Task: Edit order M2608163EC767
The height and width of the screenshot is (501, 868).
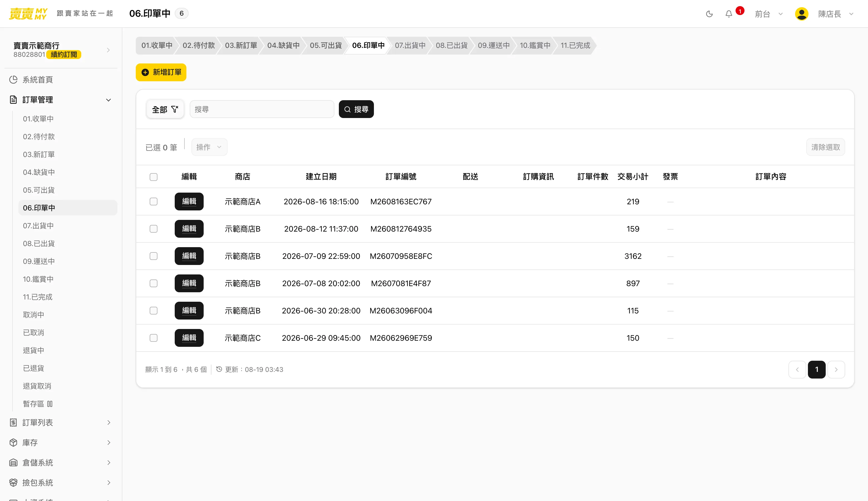Action: [189, 201]
